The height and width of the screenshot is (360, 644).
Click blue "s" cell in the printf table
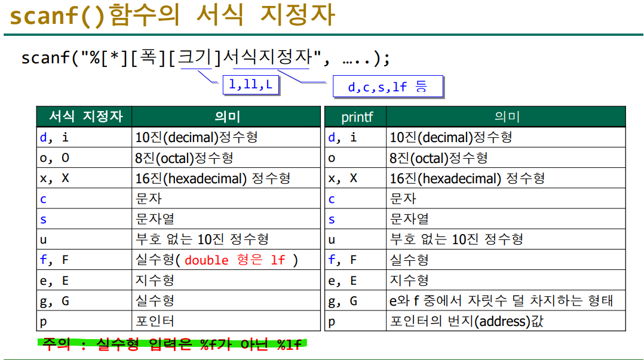(x=355, y=219)
